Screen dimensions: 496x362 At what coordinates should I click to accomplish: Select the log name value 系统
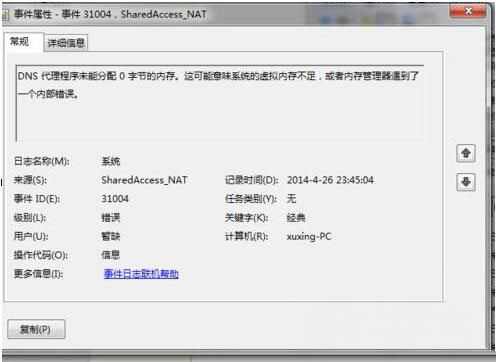[x=111, y=161]
